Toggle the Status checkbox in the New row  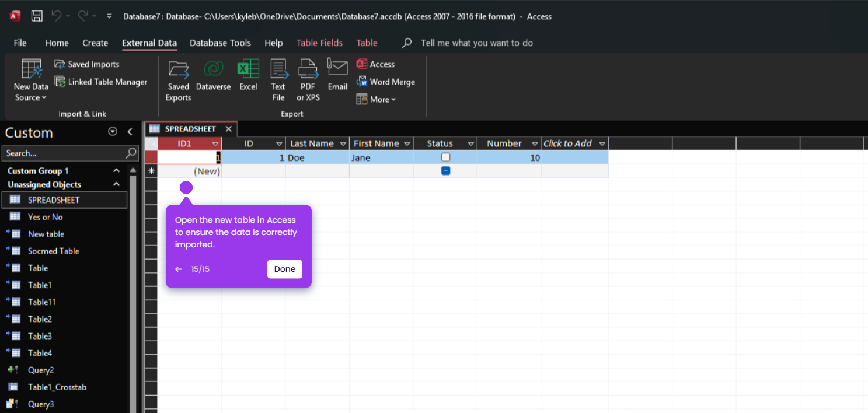[445, 170]
